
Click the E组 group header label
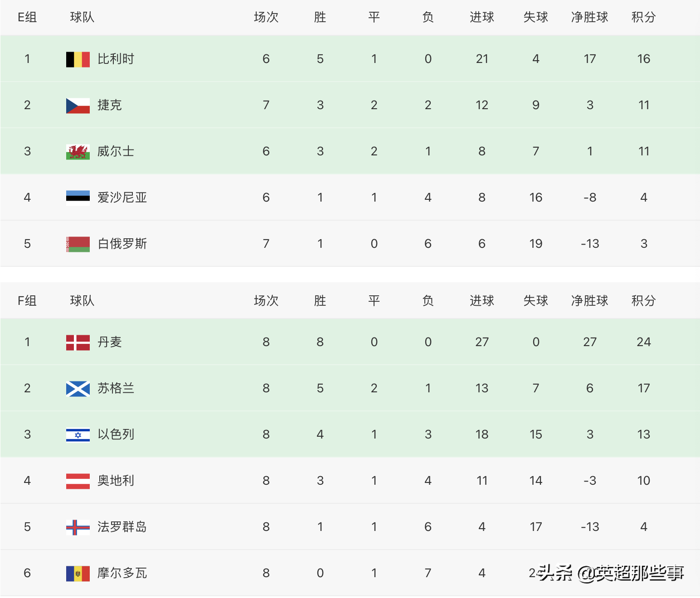27,17
